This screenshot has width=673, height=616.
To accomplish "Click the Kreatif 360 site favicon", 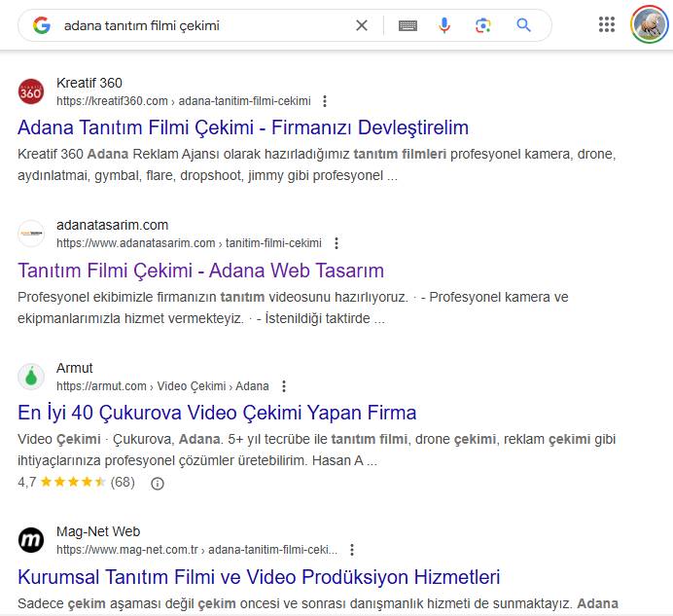I will click(31, 91).
